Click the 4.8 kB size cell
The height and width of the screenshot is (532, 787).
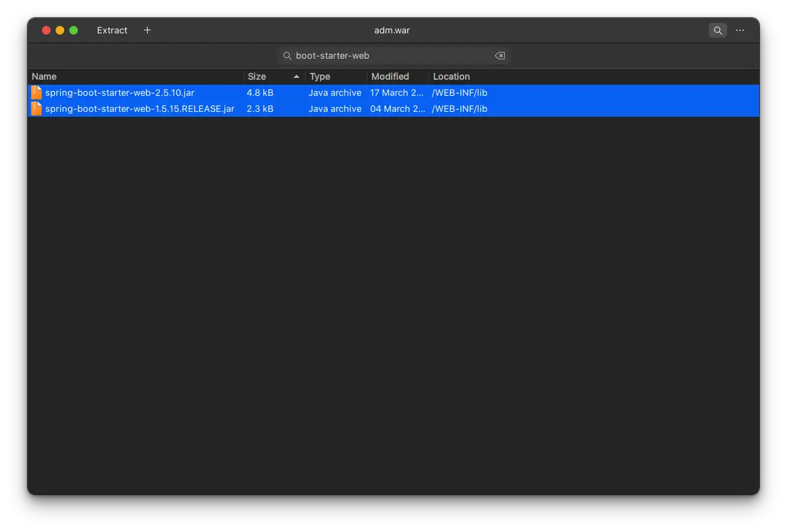260,93
